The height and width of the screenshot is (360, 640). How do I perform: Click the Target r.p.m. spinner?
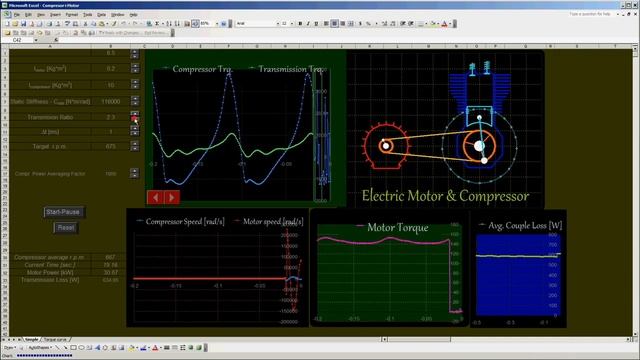tap(135, 146)
